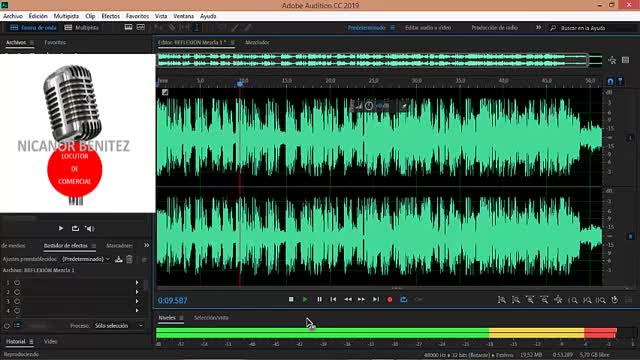
Task: Pause playback with the Pause button
Action: pos(319,299)
